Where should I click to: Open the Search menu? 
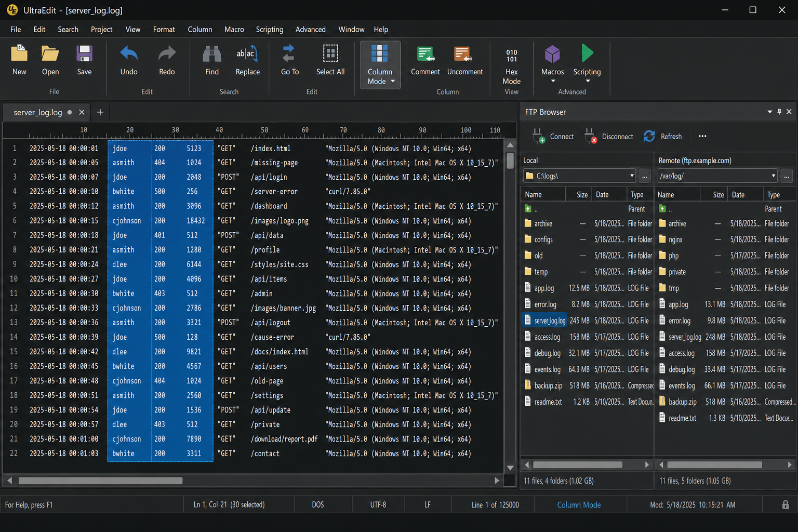click(x=68, y=30)
